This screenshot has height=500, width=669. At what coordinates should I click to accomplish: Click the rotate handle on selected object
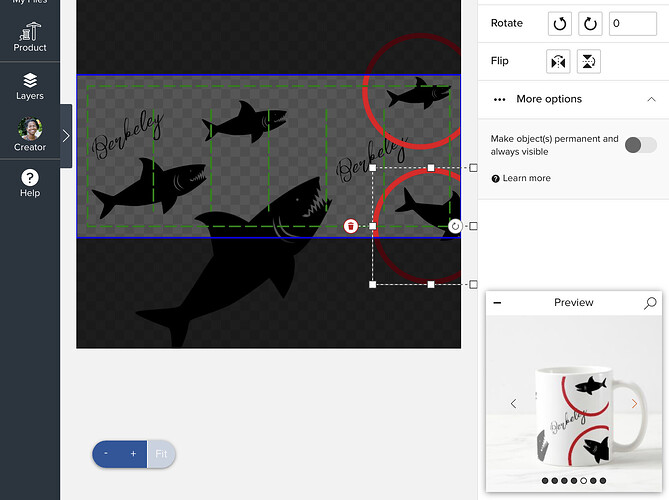[455, 226]
